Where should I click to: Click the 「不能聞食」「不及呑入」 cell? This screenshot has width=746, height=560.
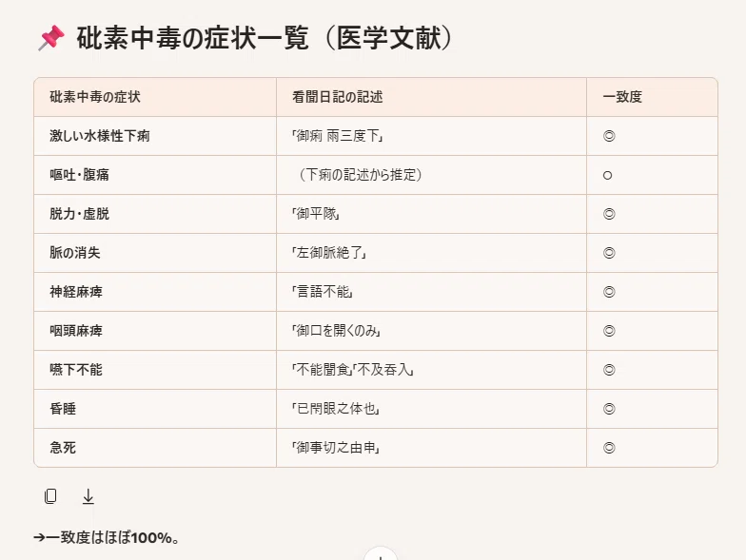432,370
